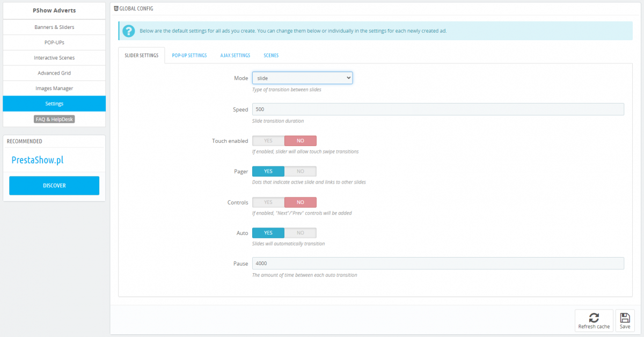Set Touch enabled to YES
Image resolution: width=644 pixels, height=337 pixels.
pos(268,141)
